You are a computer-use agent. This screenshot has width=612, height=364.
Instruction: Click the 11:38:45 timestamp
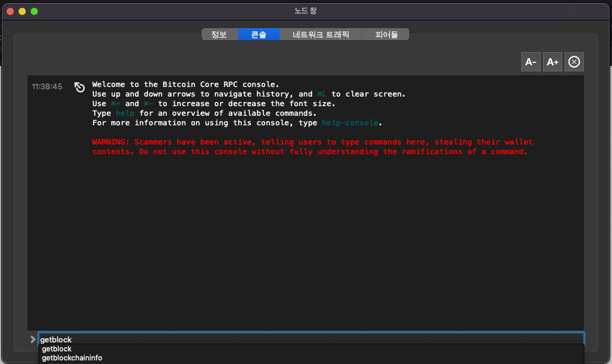pos(47,86)
